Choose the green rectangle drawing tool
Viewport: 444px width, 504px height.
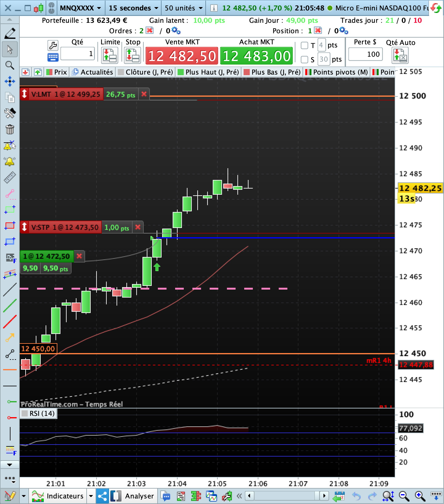pos(10,209)
